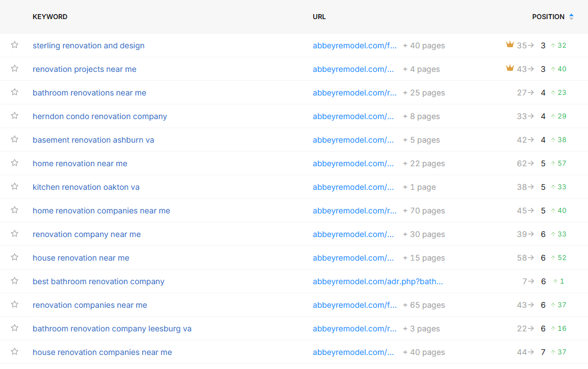Image resolution: width=588 pixels, height=369 pixels.
Task: Open 'home renovation near me' keyword link
Action: coord(80,163)
